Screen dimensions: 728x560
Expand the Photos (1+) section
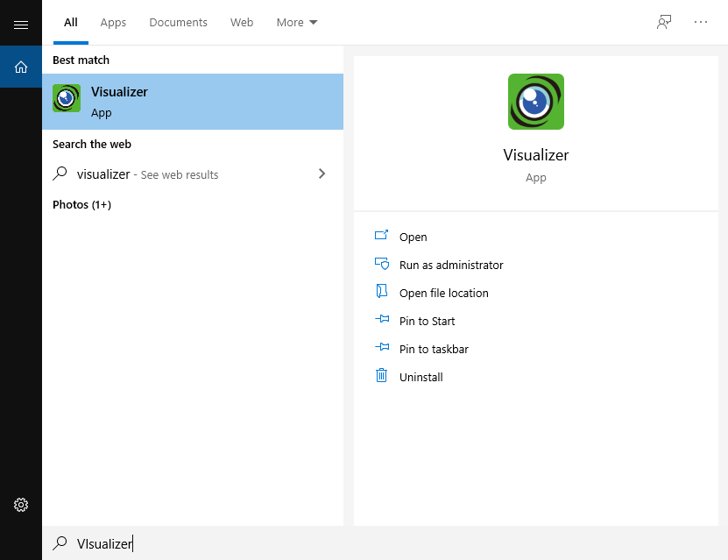click(81, 204)
